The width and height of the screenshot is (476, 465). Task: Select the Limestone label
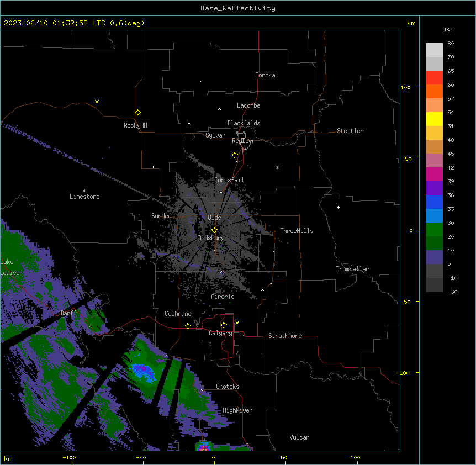[x=84, y=197]
